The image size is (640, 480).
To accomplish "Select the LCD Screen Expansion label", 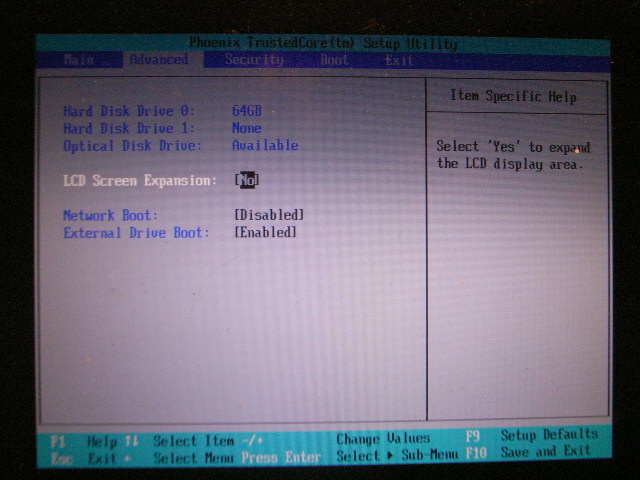I will coord(140,180).
